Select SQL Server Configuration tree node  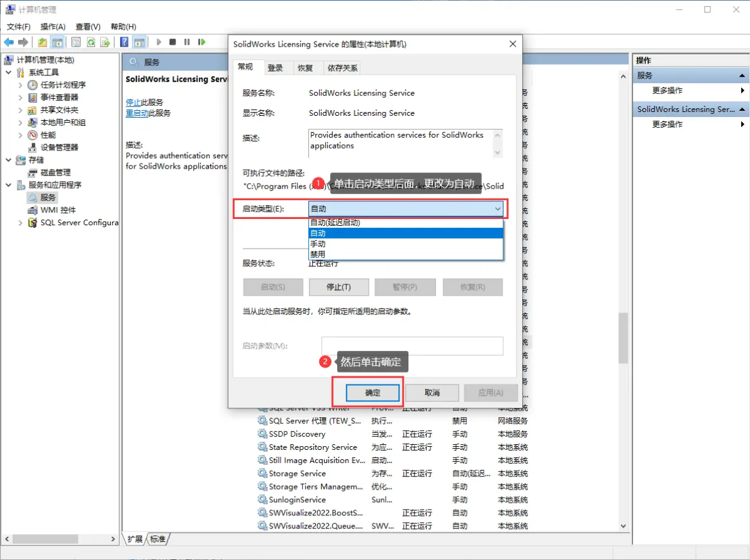click(x=79, y=222)
